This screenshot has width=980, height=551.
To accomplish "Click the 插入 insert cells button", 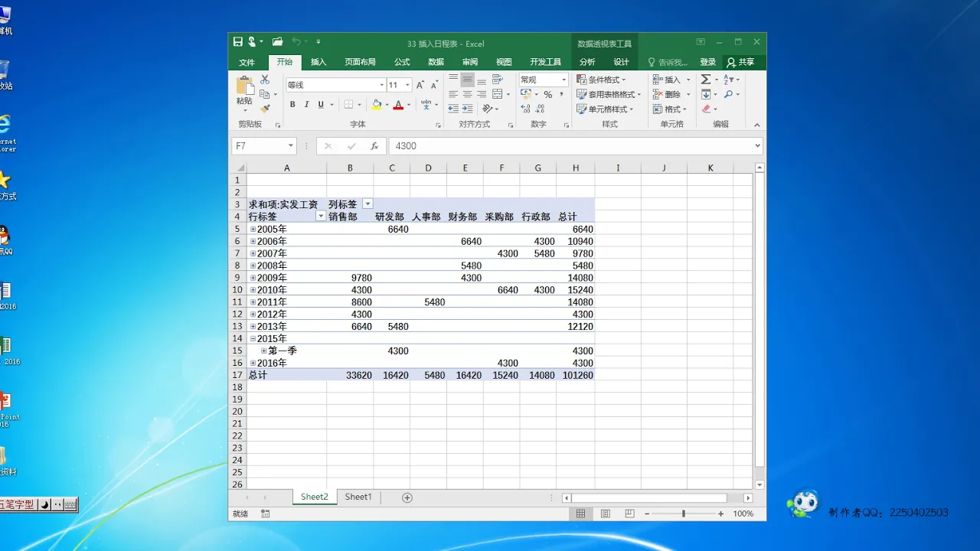I will 666,80.
